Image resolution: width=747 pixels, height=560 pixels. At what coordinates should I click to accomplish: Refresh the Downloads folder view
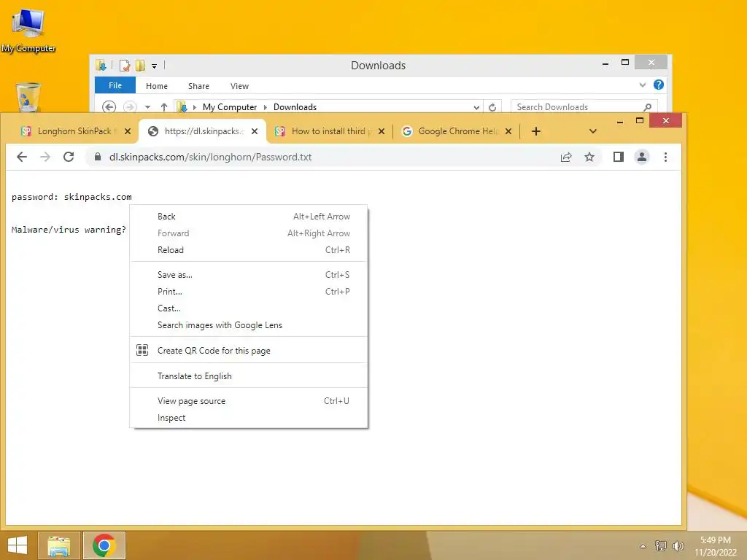pos(492,108)
